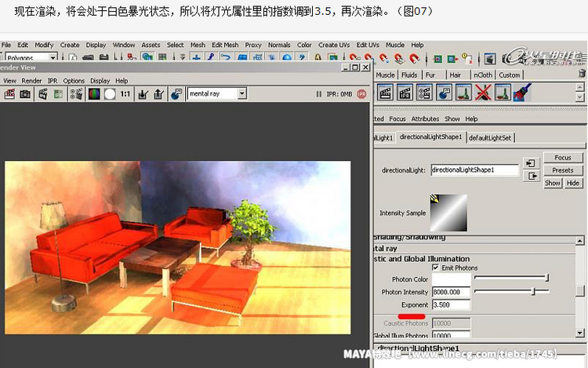Click the refresh IPR image icon in Render View

point(58,94)
